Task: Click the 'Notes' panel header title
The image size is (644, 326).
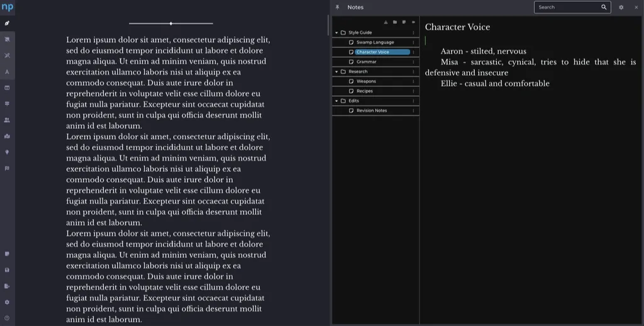Action: click(x=355, y=8)
